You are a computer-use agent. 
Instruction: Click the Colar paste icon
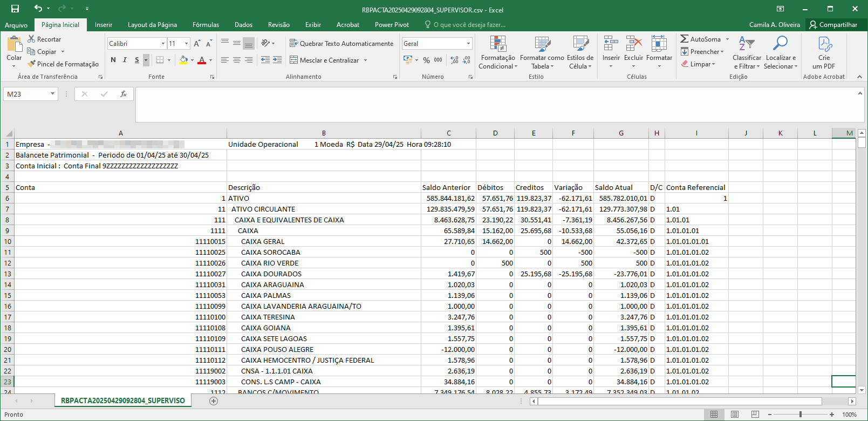coord(14,44)
